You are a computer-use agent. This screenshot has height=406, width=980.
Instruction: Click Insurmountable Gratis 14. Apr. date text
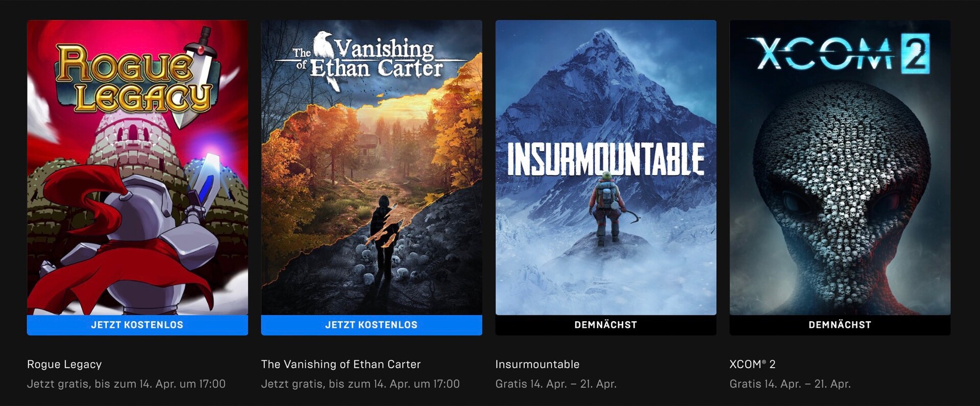point(556,384)
